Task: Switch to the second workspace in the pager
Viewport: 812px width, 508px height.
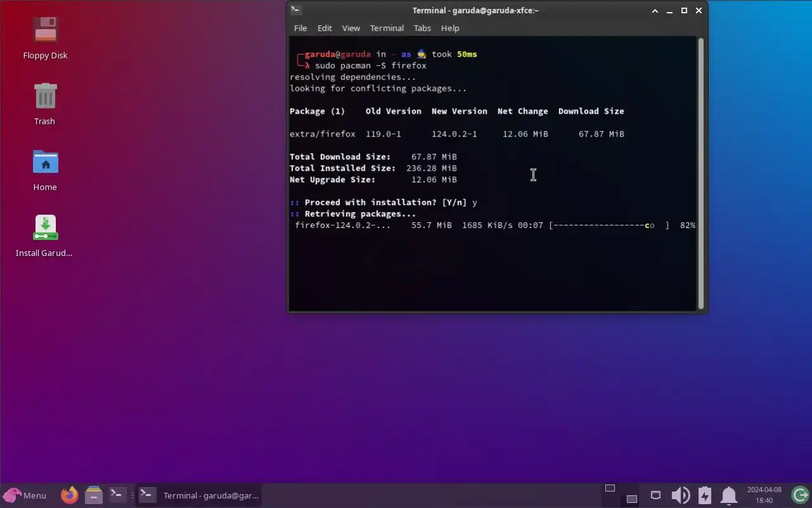Action: point(632,498)
